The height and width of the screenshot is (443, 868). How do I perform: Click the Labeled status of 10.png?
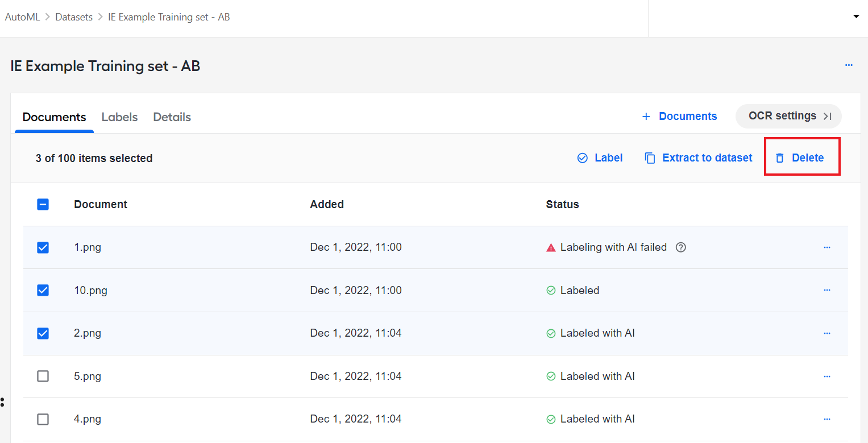580,290
